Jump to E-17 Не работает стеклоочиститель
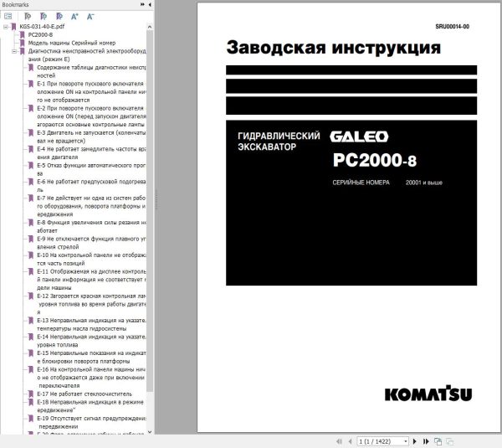The image size is (502, 448). coord(85,394)
